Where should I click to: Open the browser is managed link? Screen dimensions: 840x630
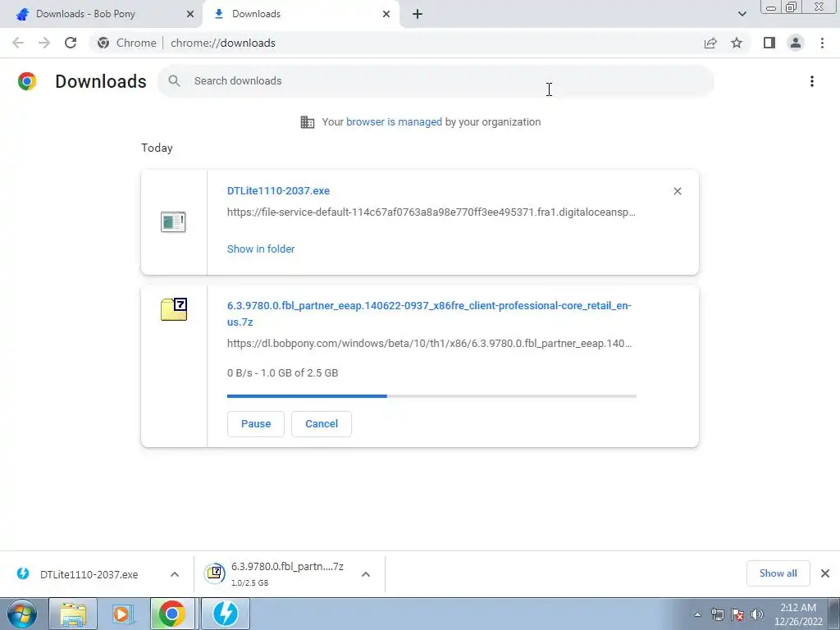[395, 122]
